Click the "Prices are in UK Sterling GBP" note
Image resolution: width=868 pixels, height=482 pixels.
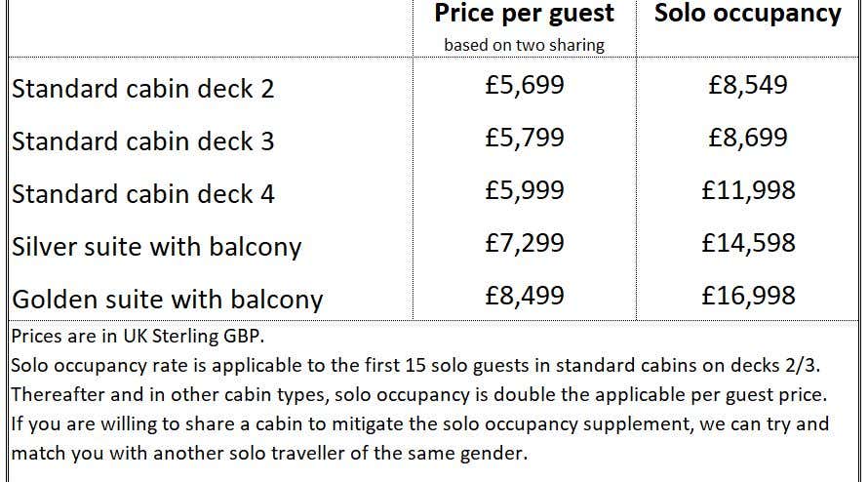click(138, 337)
